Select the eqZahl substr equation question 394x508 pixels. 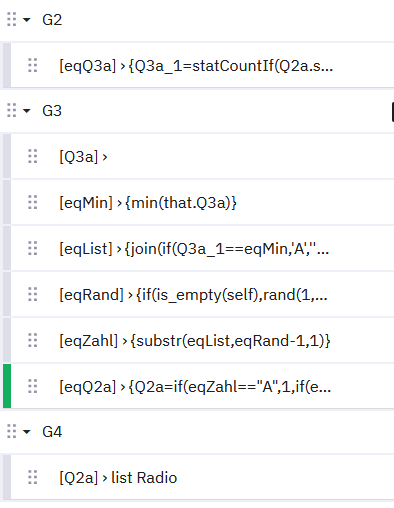(199, 340)
